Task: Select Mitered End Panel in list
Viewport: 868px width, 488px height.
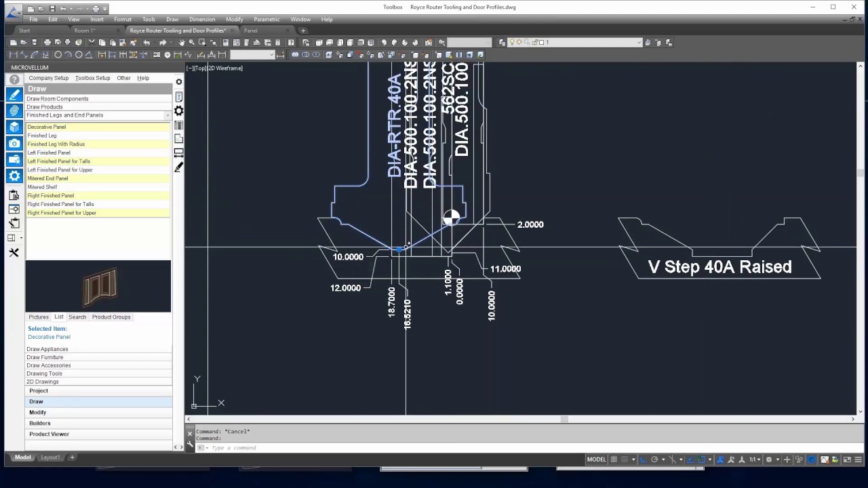Action: (x=98, y=178)
